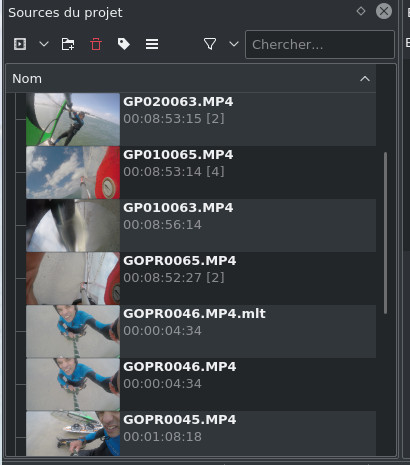Click the GOPR0065.MP4 thumbnail
Image resolution: width=410 pixels, height=465 pixels.
pyautogui.click(x=73, y=278)
